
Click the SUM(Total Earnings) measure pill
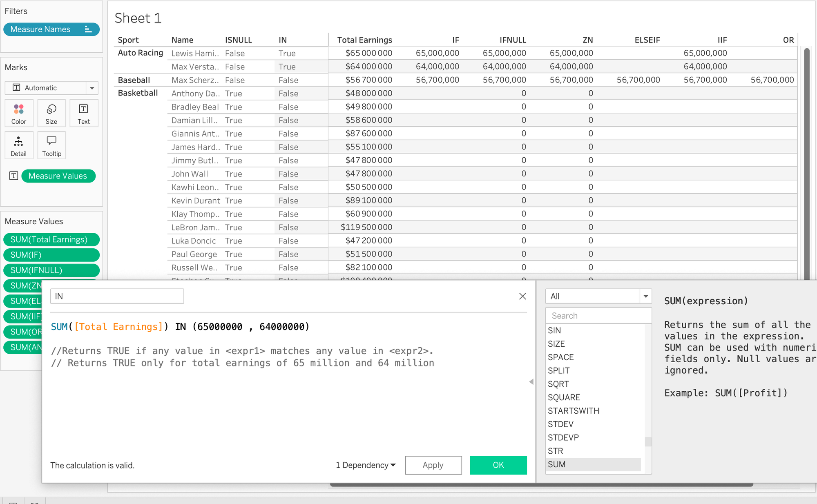tap(51, 240)
